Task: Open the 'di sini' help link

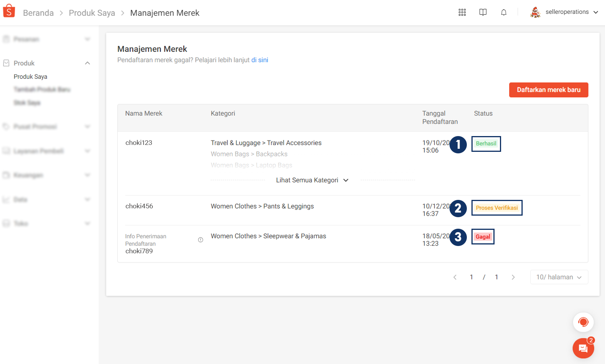Action: tap(260, 60)
